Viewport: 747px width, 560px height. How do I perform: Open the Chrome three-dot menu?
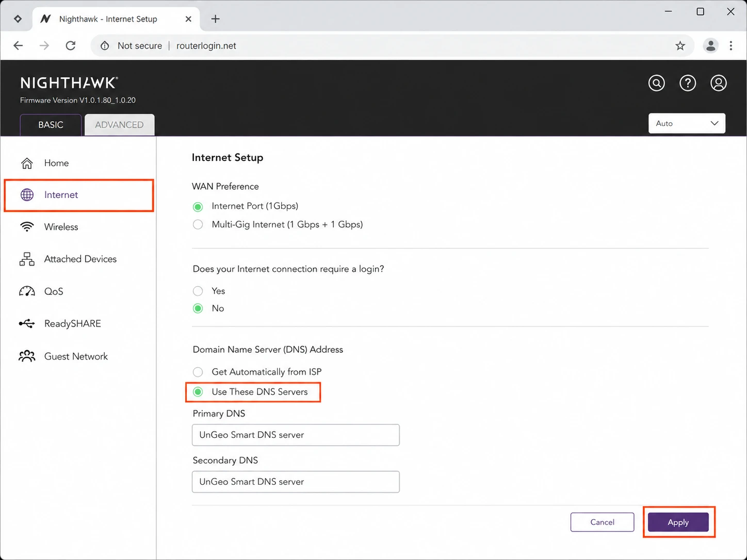[731, 46]
